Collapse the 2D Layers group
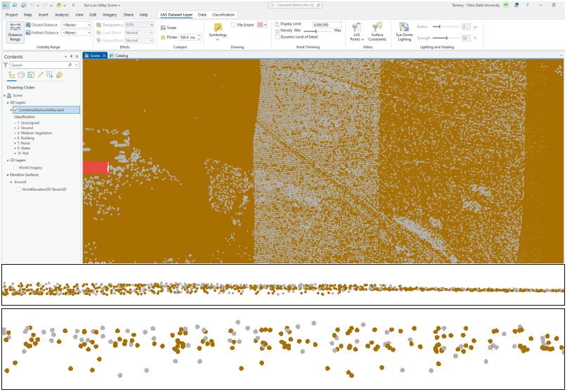This screenshot has height=392, width=567. tap(8, 160)
